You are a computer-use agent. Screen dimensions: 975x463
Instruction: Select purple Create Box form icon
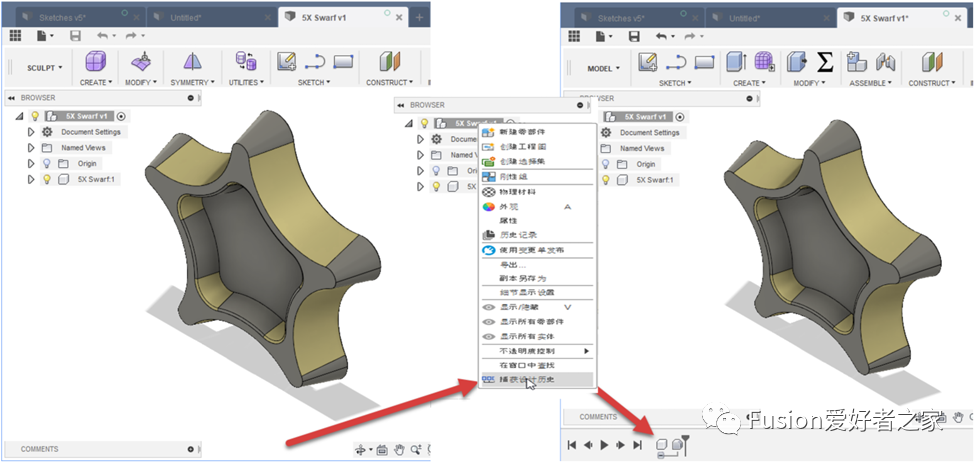[x=95, y=62]
